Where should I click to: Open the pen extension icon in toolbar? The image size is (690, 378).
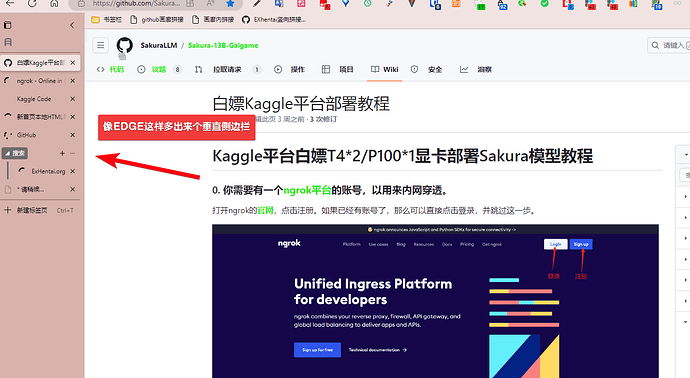tap(257, 4)
